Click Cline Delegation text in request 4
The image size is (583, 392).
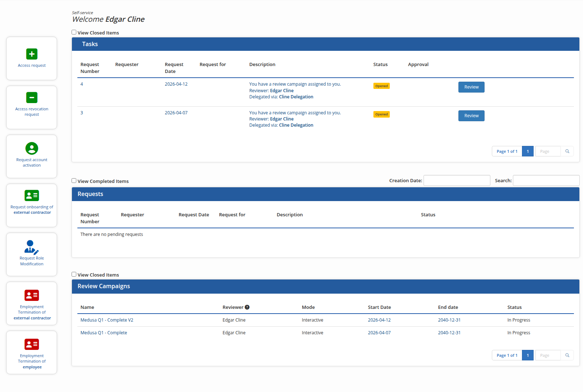tap(296, 97)
